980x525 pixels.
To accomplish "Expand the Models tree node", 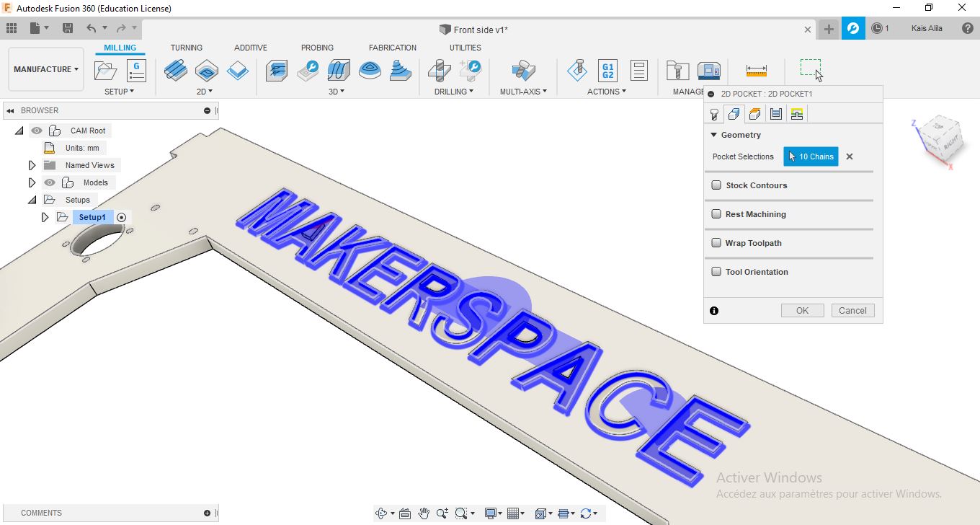I will [x=32, y=182].
